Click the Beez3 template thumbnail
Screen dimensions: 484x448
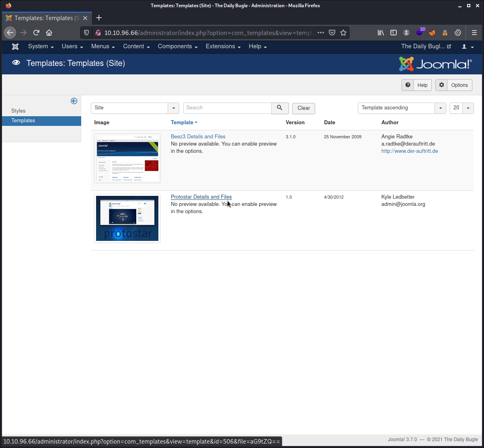point(127,158)
